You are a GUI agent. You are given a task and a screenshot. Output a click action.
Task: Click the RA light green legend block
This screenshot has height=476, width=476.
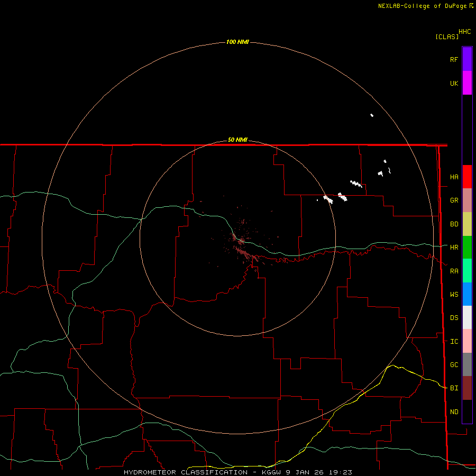click(467, 271)
